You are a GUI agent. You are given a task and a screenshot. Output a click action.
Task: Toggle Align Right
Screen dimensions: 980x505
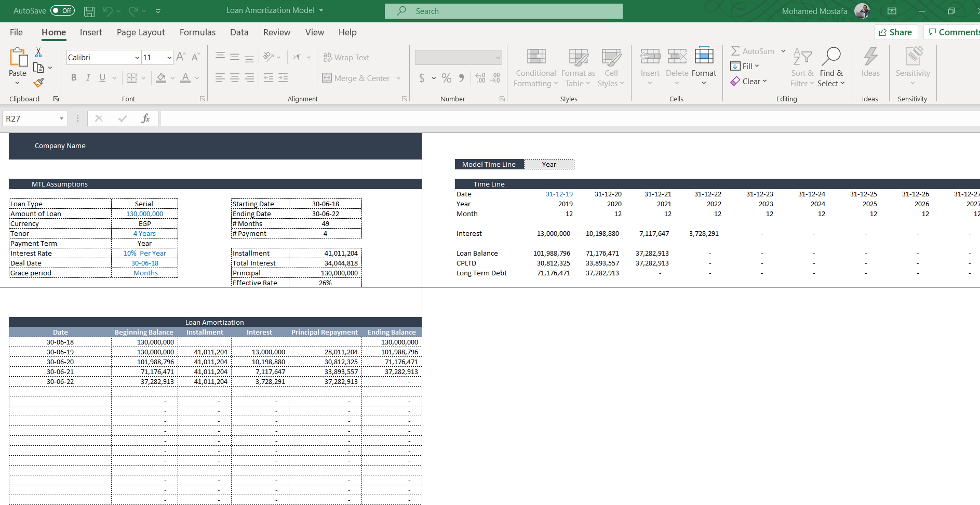[x=249, y=77]
